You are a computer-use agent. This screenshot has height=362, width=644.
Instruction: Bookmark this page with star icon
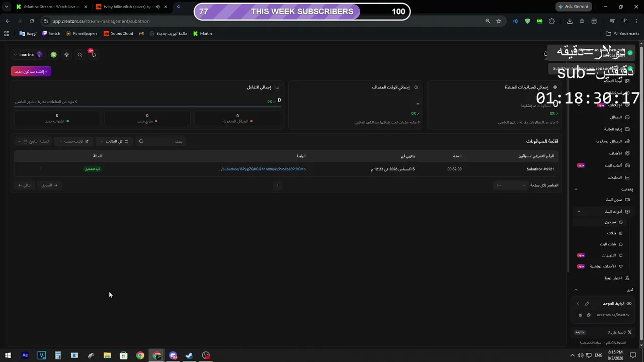(499, 21)
